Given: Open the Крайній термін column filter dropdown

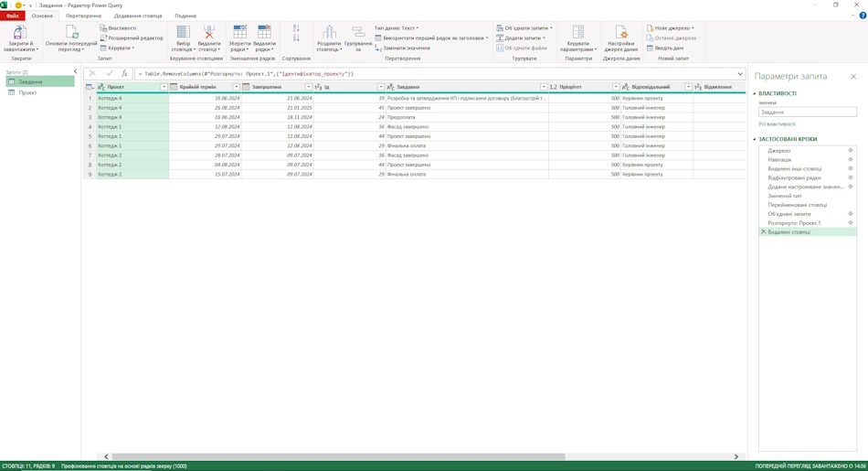Looking at the screenshot, I should tap(237, 87).
